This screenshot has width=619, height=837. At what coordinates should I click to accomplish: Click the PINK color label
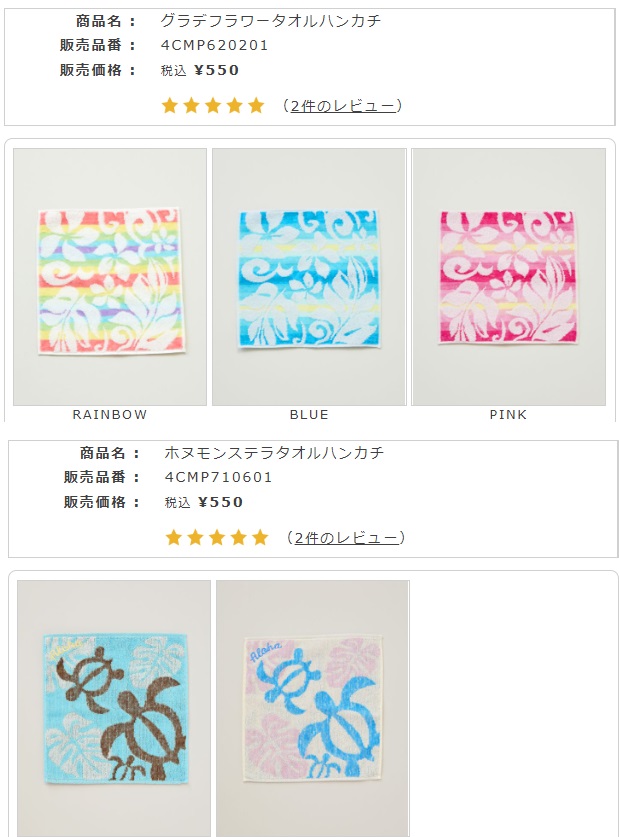[509, 415]
